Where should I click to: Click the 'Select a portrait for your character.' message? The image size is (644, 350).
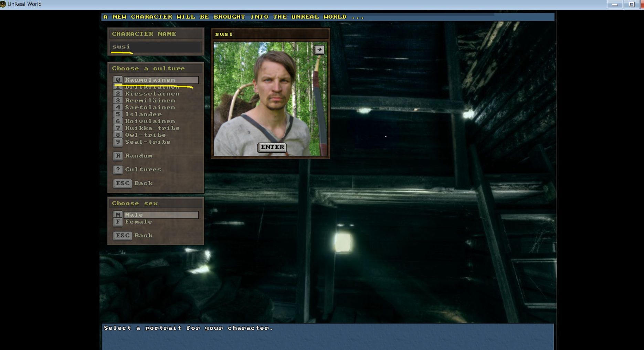(x=188, y=328)
